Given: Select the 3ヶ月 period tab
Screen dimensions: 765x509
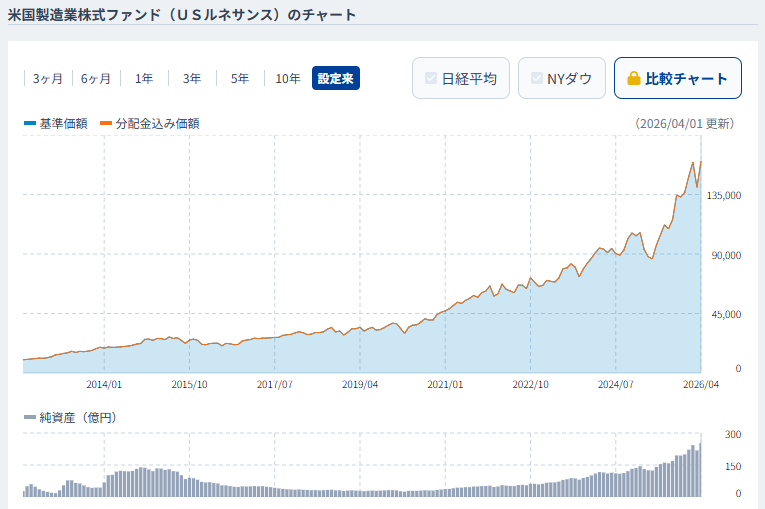Looking at the screenshot, I should pos(48,78).
